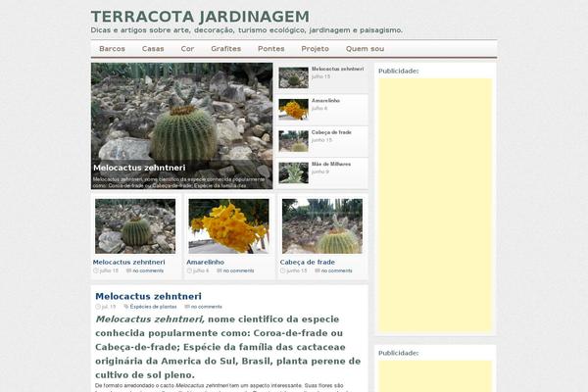The image size is (588, 392).
Task: Visit the Quem sou page
Action: point(365,49)
